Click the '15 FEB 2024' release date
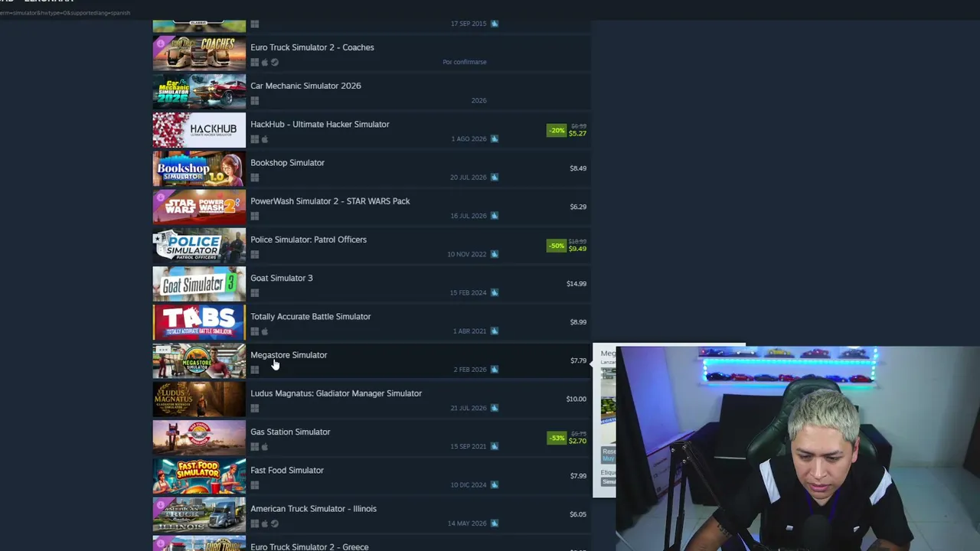 point(469,292)
